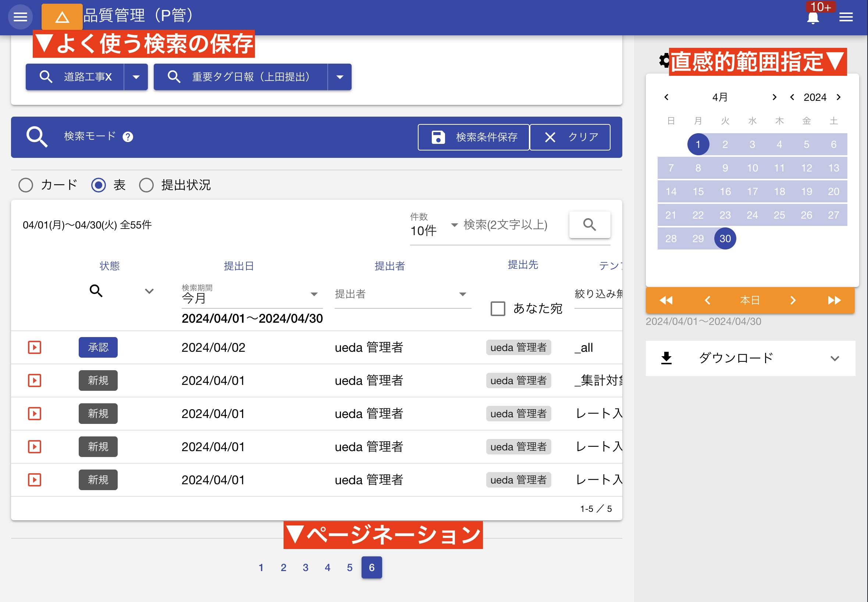Open the left hamburger navigation menu
The image size is (868, 602).
[x=20, y=17]
